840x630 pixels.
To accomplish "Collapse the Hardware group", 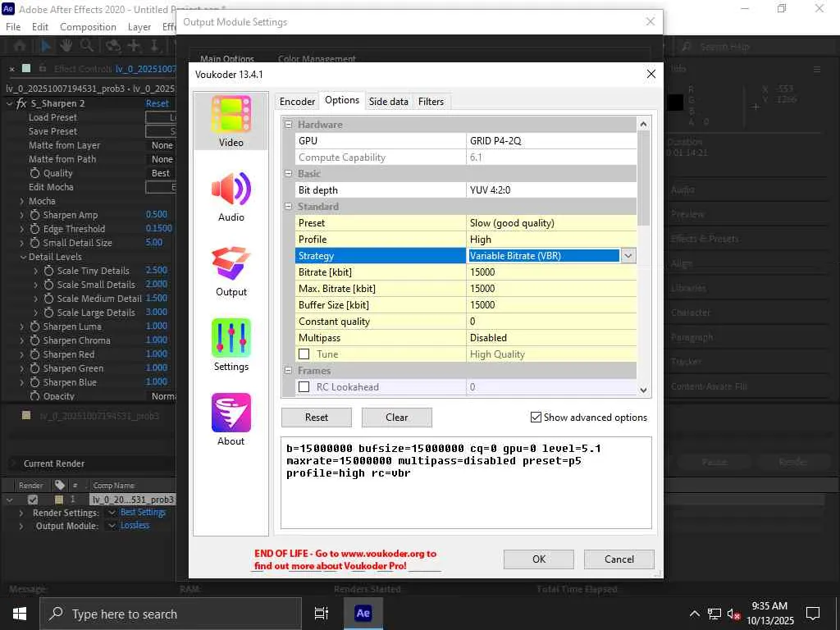I will 288,125.
